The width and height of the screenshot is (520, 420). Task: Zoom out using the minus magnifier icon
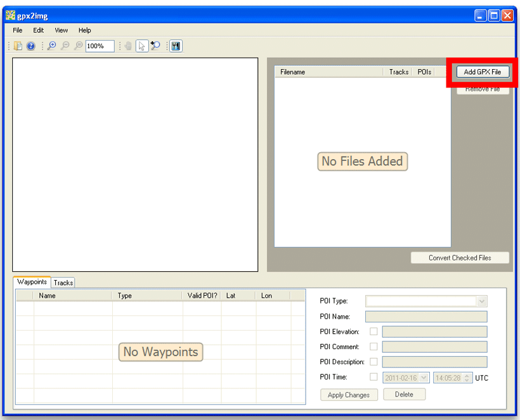pyautogui.click(x=65, y=46)
